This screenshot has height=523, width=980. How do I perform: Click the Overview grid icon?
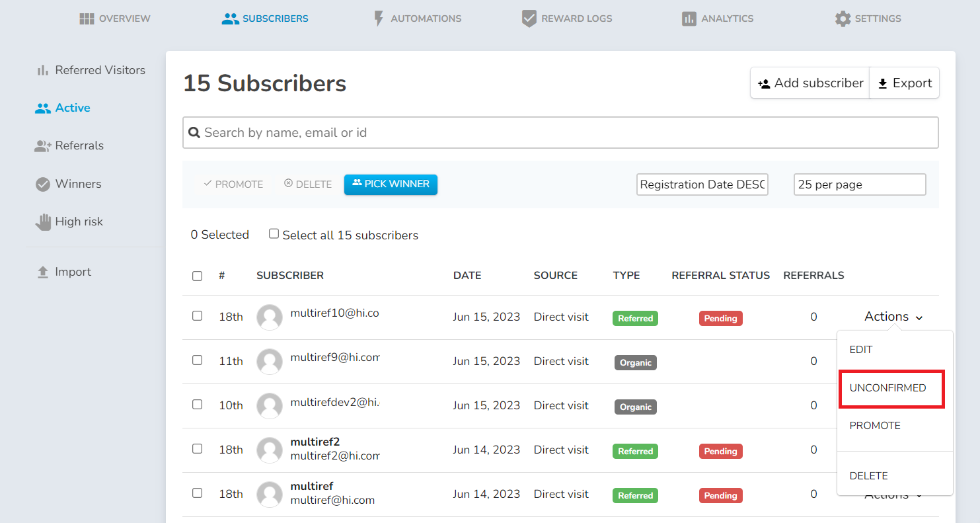tap(87, 19)
